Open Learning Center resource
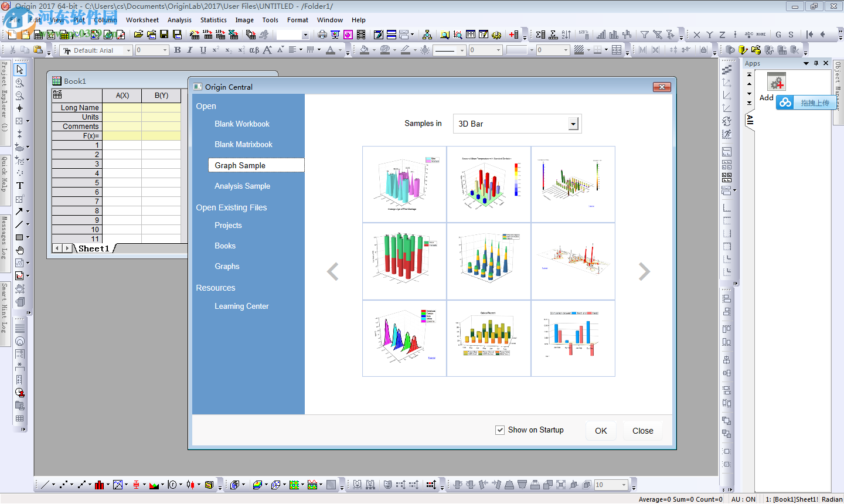Screen dimensions: 844x504 (x=241, y=306)
